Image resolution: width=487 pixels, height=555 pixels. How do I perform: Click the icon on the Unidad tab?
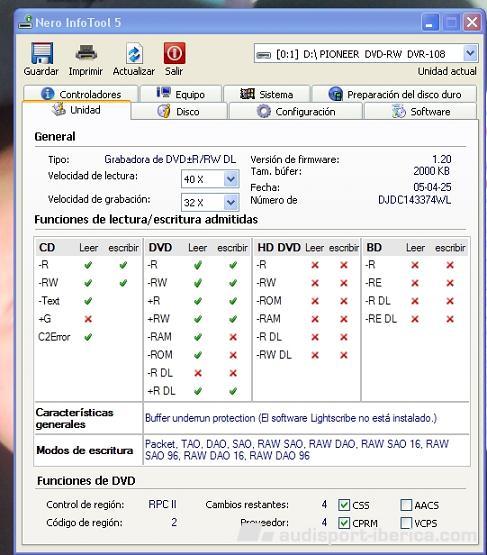pos(59,109)
